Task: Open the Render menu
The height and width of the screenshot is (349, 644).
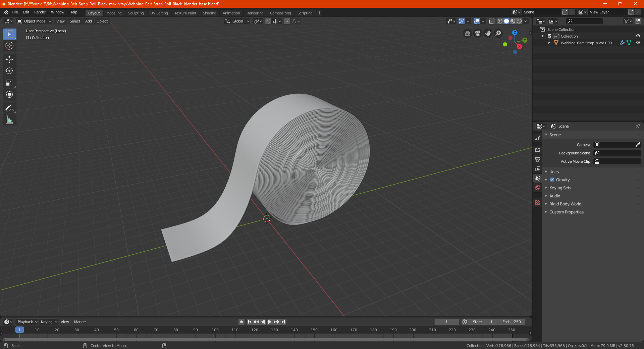Action: 40,12
